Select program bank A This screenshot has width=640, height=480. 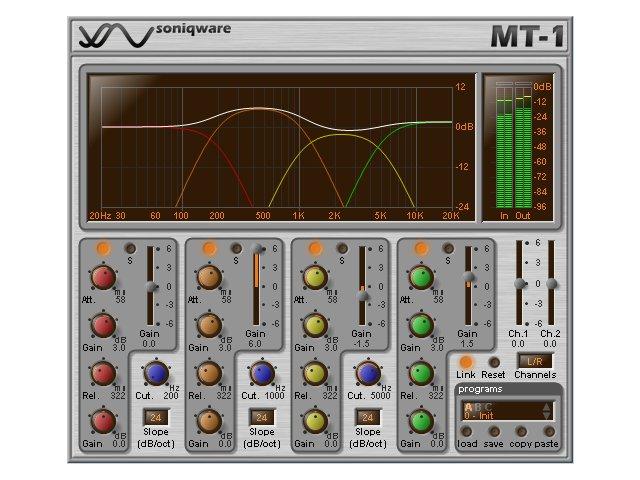click(465, 406)
